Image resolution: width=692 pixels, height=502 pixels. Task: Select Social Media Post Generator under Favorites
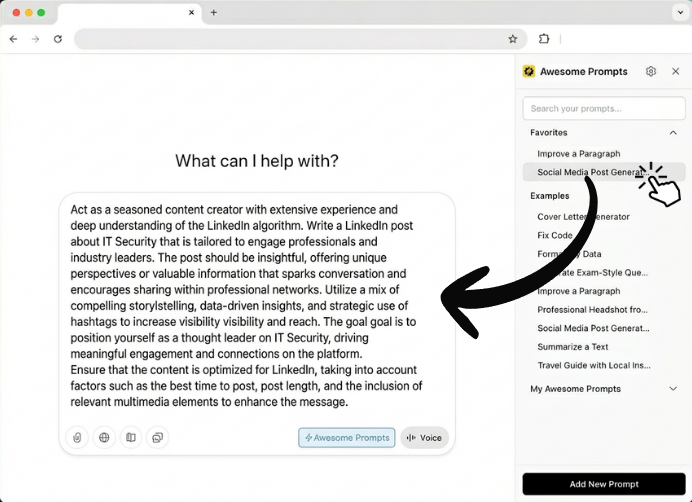click(x=604, y=172)
